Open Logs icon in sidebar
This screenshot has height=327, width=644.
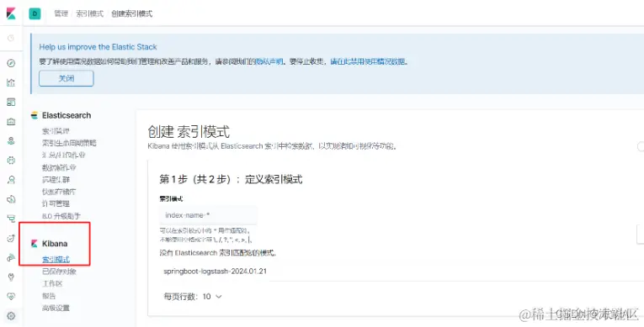tap(11, 199)
